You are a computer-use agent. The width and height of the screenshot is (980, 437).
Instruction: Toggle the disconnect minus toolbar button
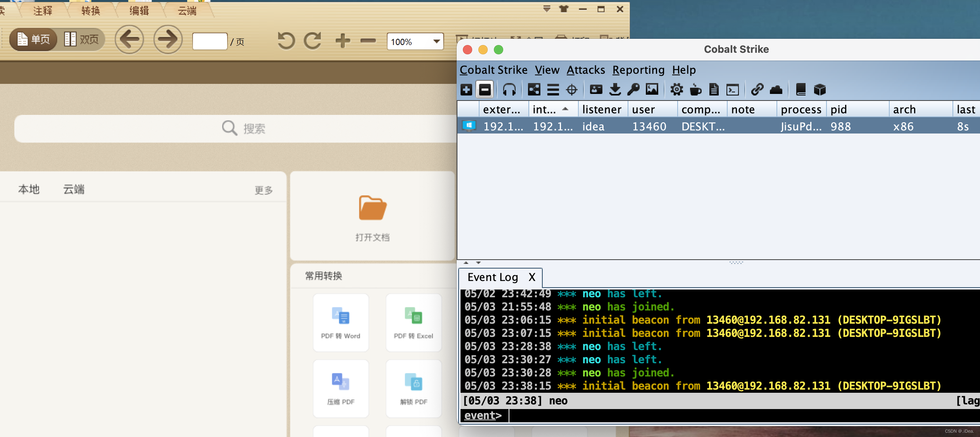[x=485, y=90]
